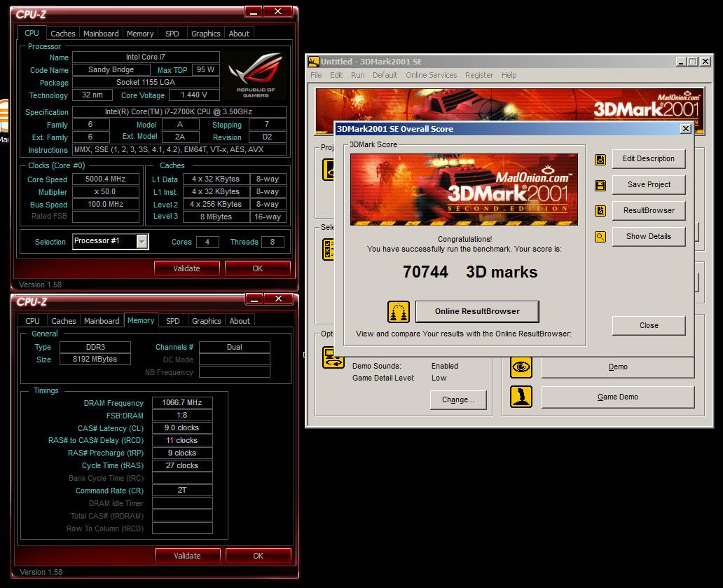Click the Change... options button
This screenshot has height=588, width=723.
click(x=458, y=400)
